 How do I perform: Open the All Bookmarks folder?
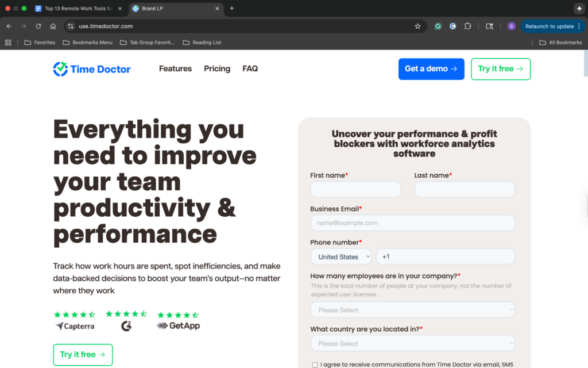pyautogui.click(x=560, y=43)
